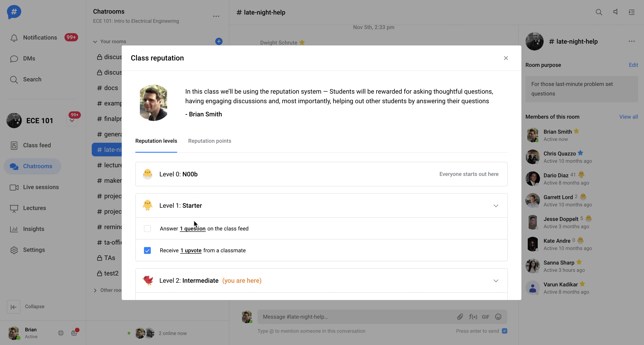Toggle the right sidebar panel icon
Image resolution: width=644 pixels, height=345 pixels.
pos(632,12)
